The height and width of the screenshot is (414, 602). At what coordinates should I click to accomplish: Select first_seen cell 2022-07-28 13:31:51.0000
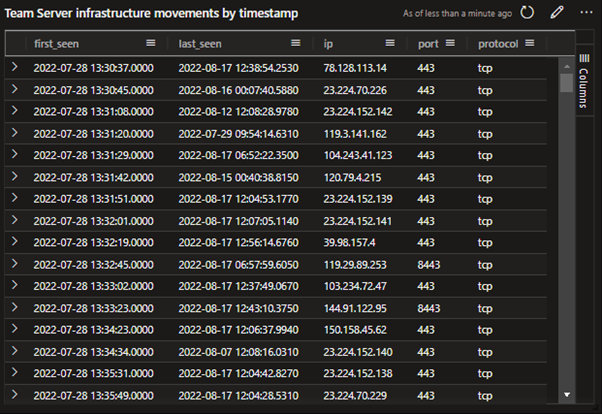tap(94, 199)
